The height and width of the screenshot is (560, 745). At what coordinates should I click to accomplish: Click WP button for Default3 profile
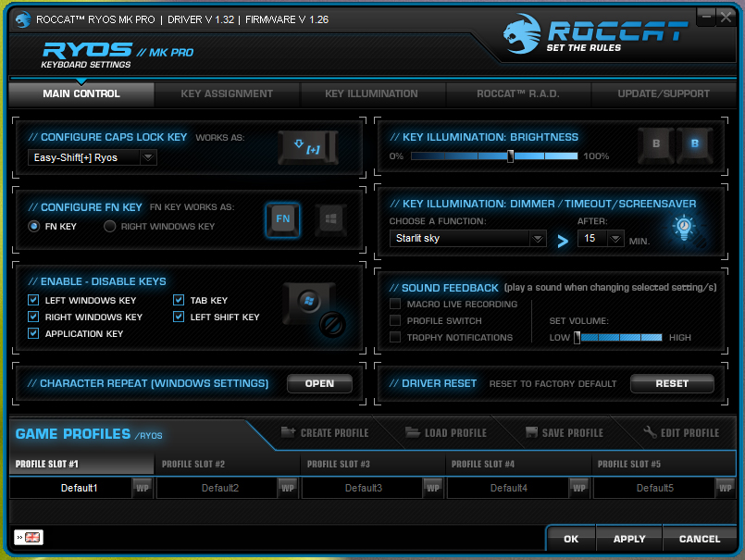(433, 488)
